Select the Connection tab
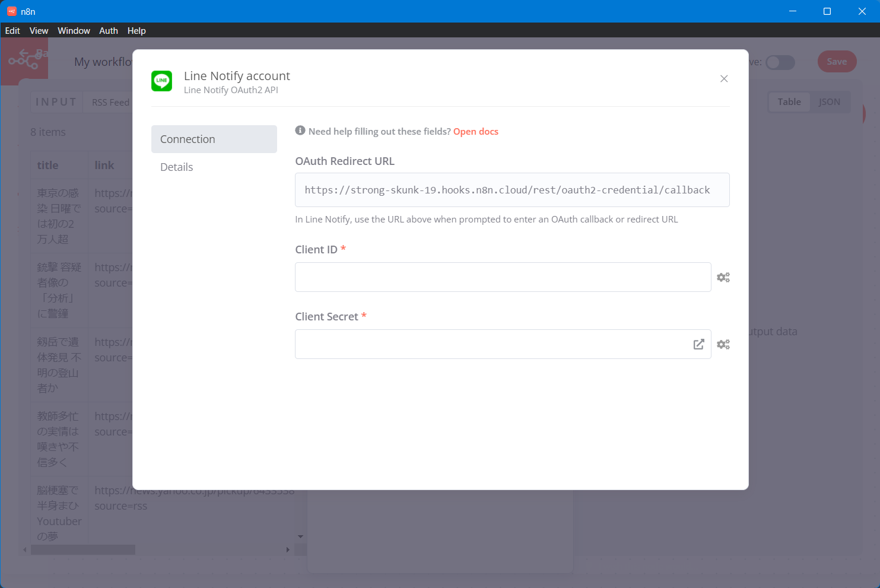880x588 pixels. pos(214,139)
